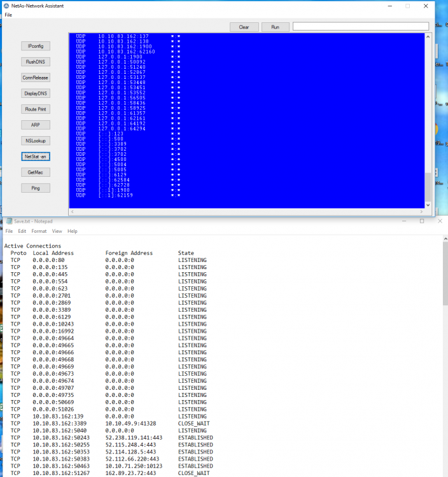Click the Route Print button
Screen dimensions: 448x477
click(36, 109)
